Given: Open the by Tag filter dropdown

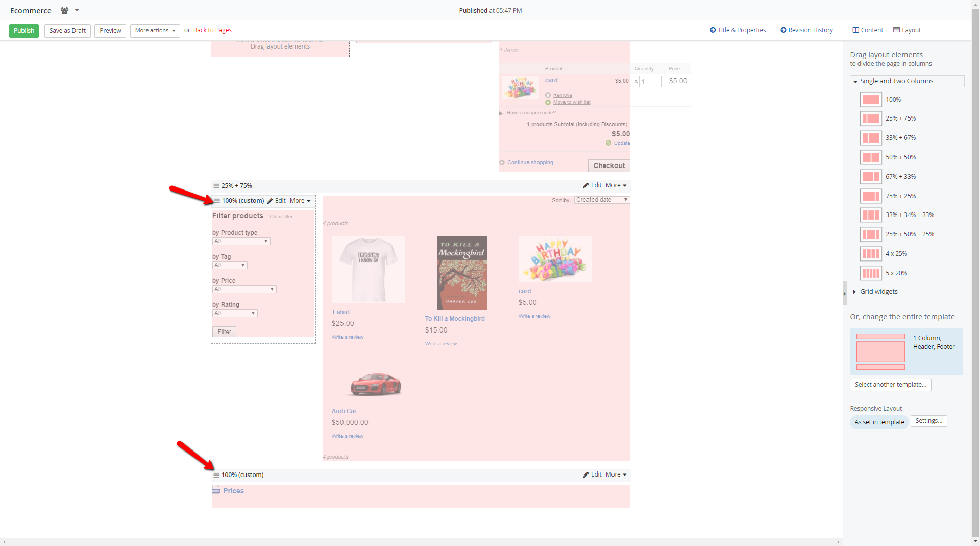Looking at the screenshot, I should pos(230,265).
